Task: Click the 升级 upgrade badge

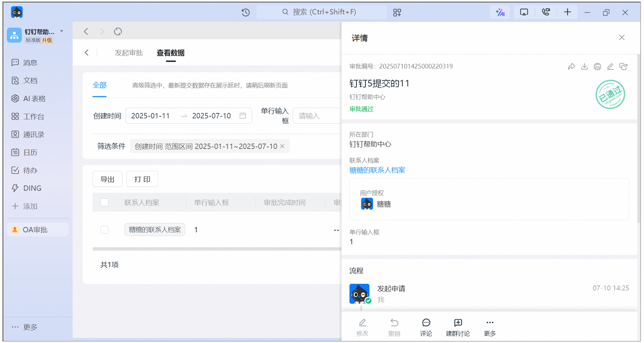Action: [x=47, y=40]
